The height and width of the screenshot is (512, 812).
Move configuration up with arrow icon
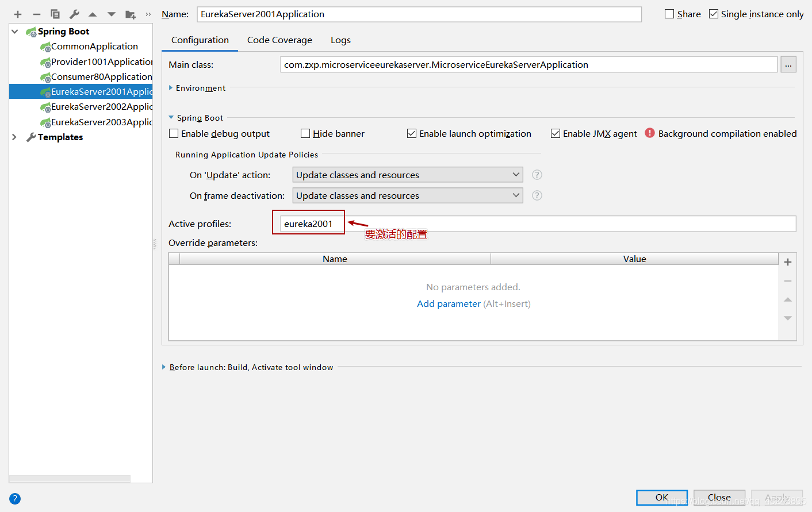93,14
